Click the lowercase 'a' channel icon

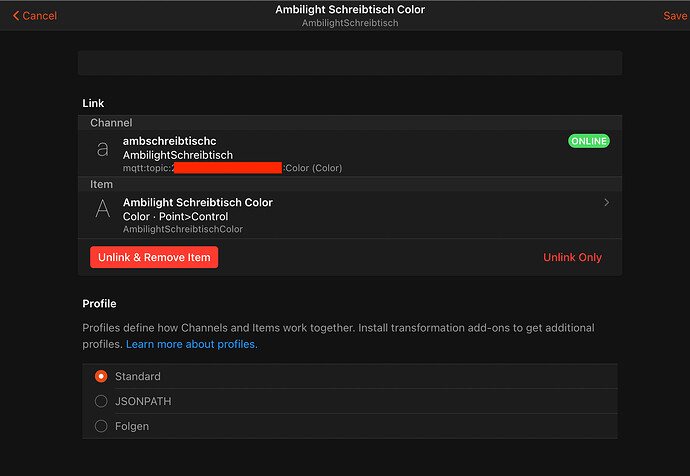[x=102, y=150]
